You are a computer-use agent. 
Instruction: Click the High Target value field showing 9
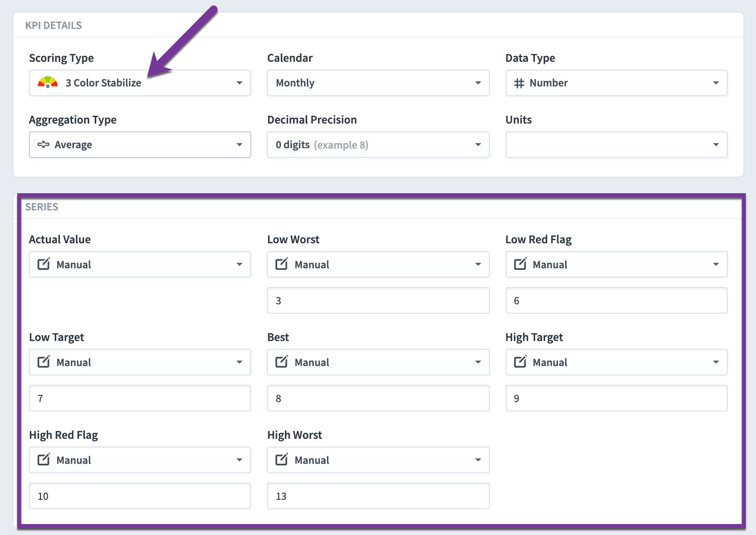[x=616, y=398]
